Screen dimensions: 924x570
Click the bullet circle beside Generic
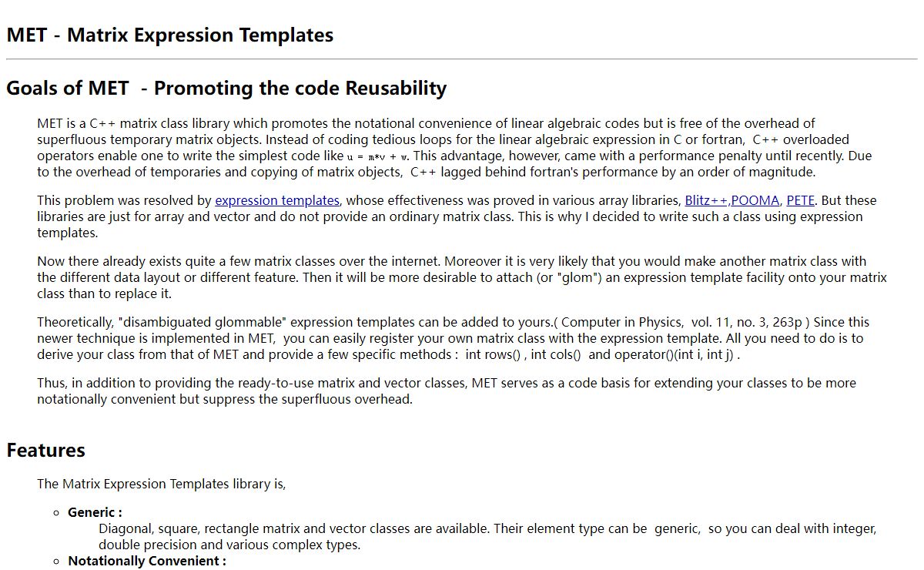57,513
